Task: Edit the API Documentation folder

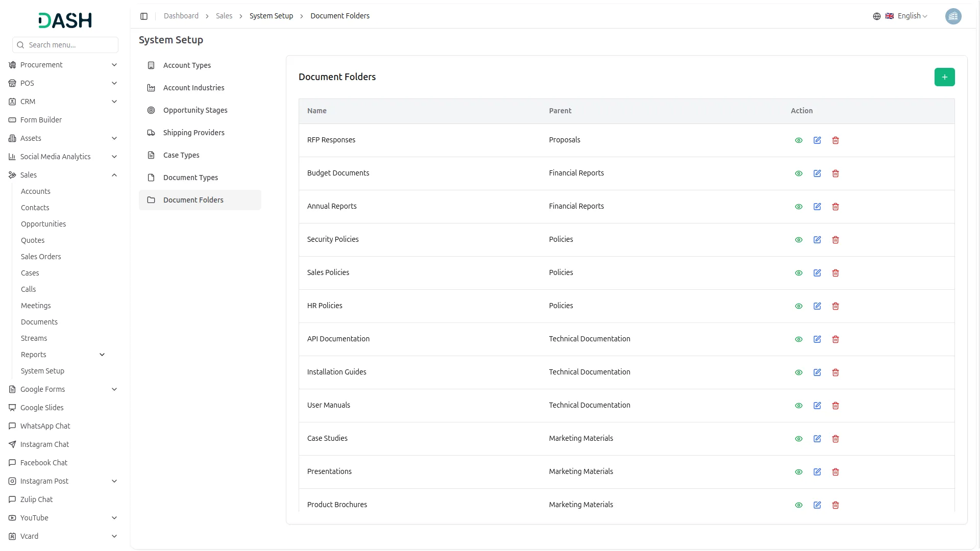Action: tap(817, 339)
